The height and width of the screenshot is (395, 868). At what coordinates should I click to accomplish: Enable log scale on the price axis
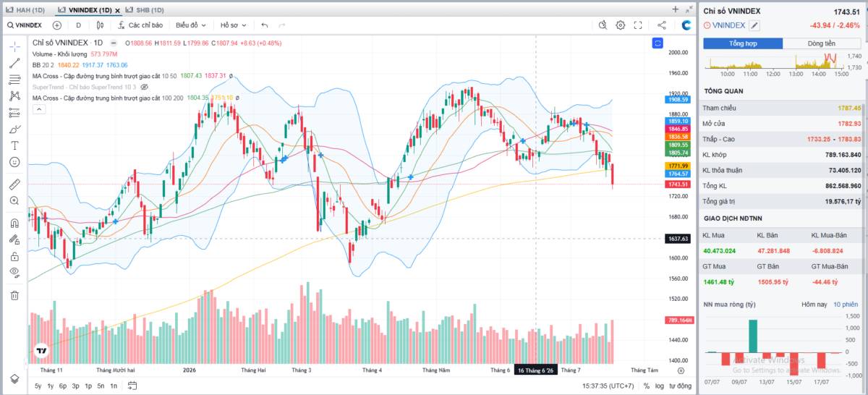pos(660,386)
